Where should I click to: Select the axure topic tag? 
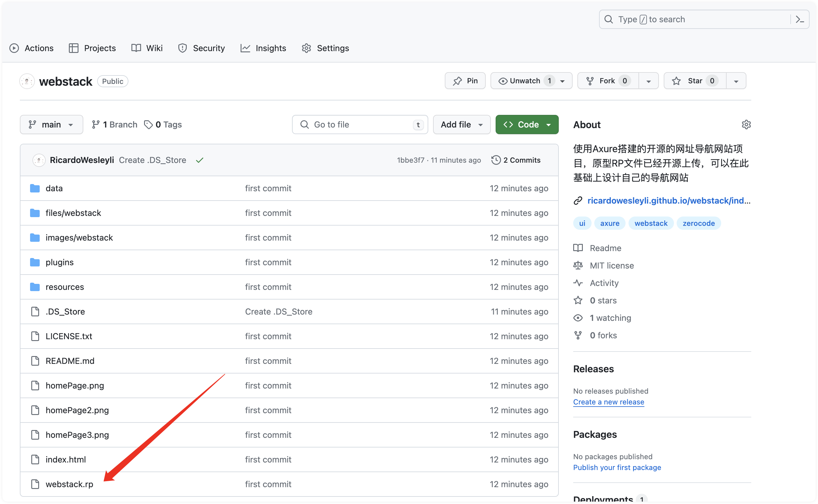click(610, 223)
